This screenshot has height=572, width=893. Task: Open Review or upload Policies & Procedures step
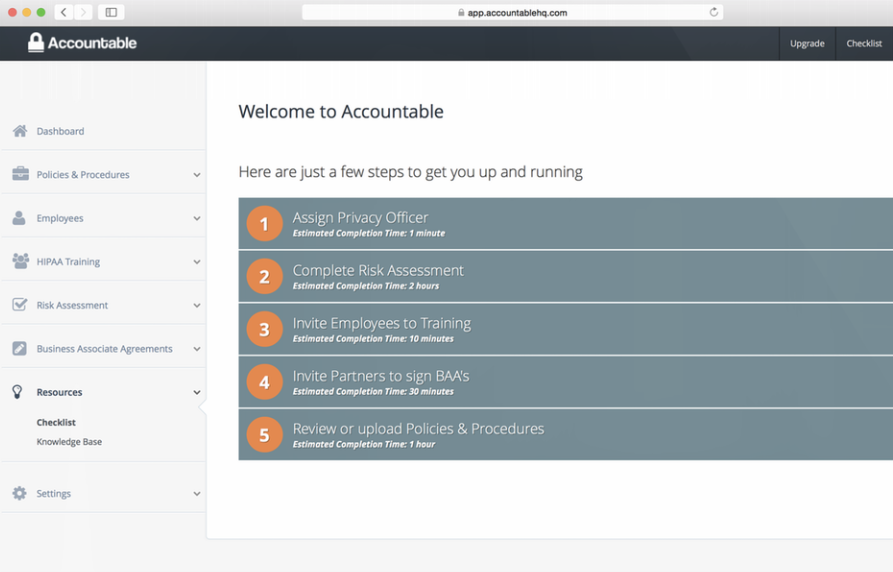pyautogui.click(x=566, y=435)
